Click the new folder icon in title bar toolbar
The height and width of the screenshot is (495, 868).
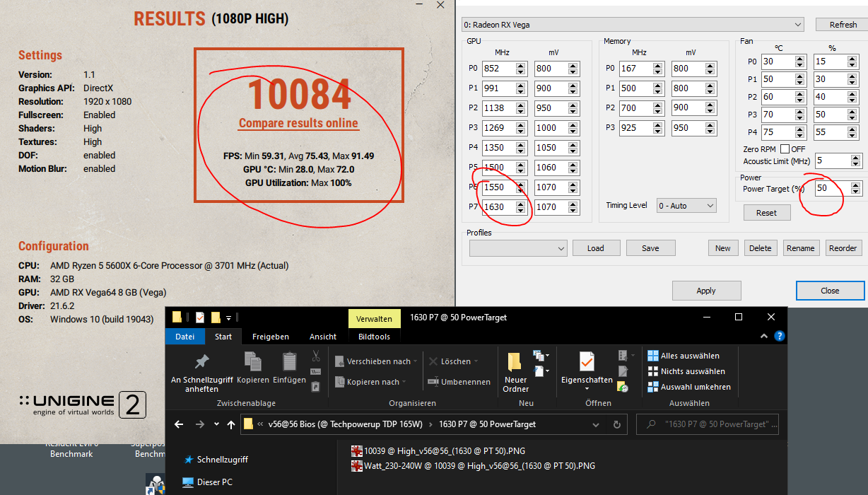point(216,318)
